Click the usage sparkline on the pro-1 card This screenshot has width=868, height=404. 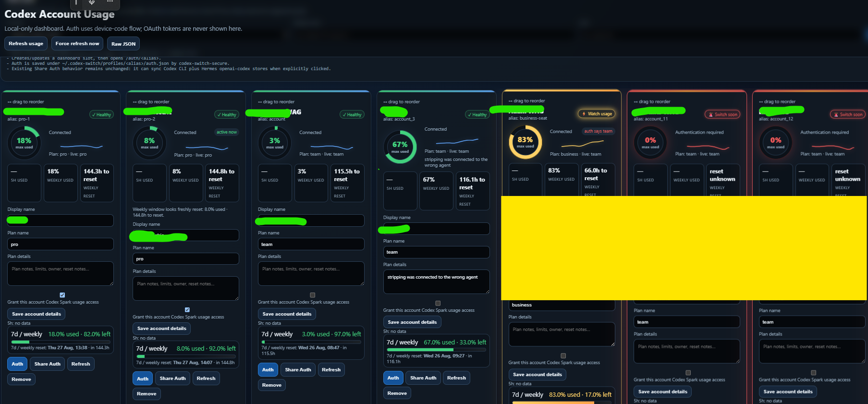click(x=81, y=146)
